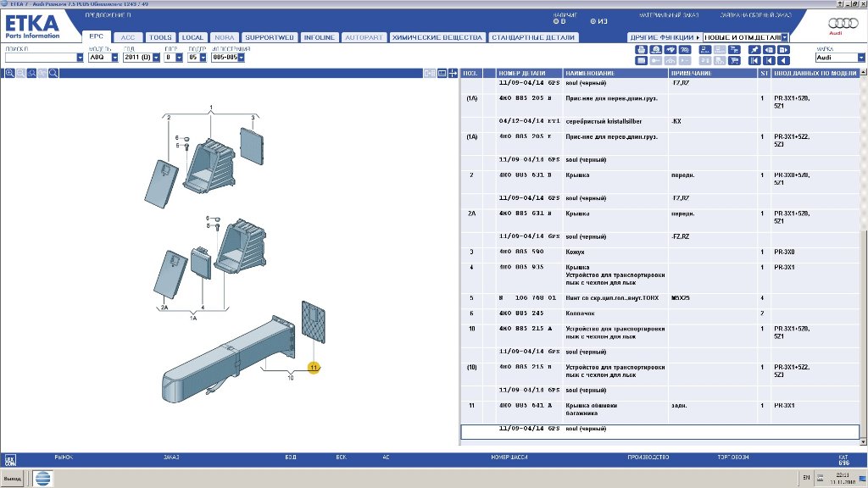Click the zoom out magnifier icon
The height and width of the screenshot is (488, 868).
pos(21,74)
